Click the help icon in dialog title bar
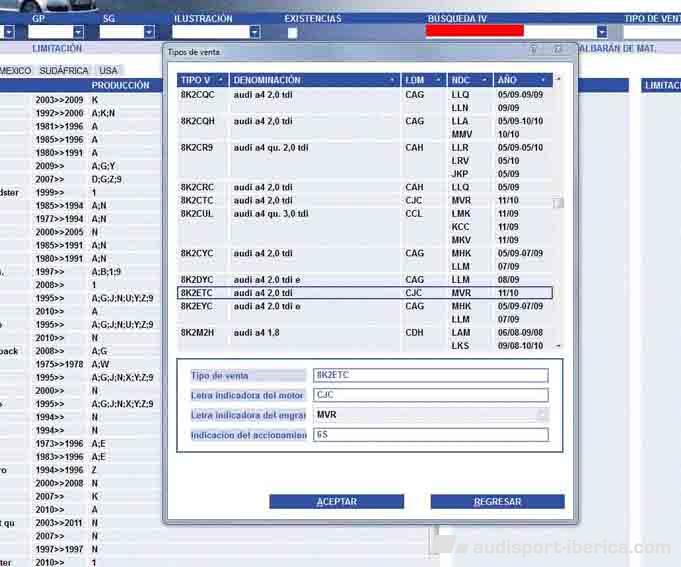 click(x=533, y=49)
